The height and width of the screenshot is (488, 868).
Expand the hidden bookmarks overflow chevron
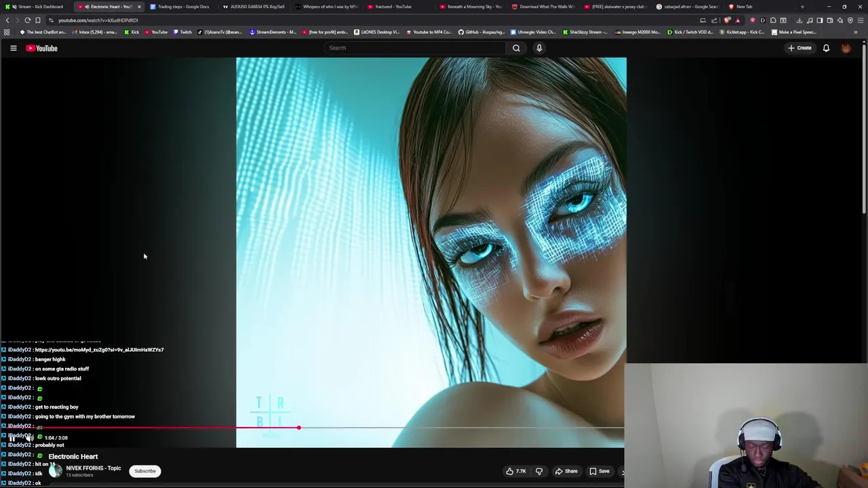coord(855,32)
